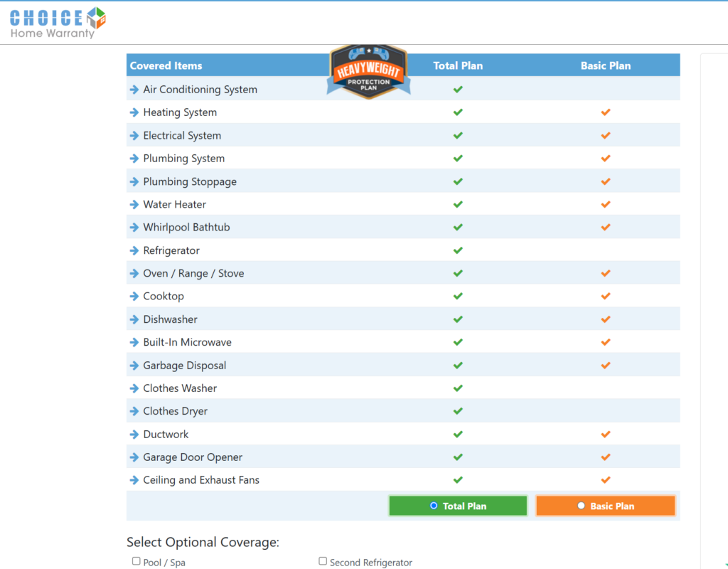This screenshot has height=569, width=728.
Task: Click the arrow icon beside Built-In Microwave
Action: (x=134, y=342)
